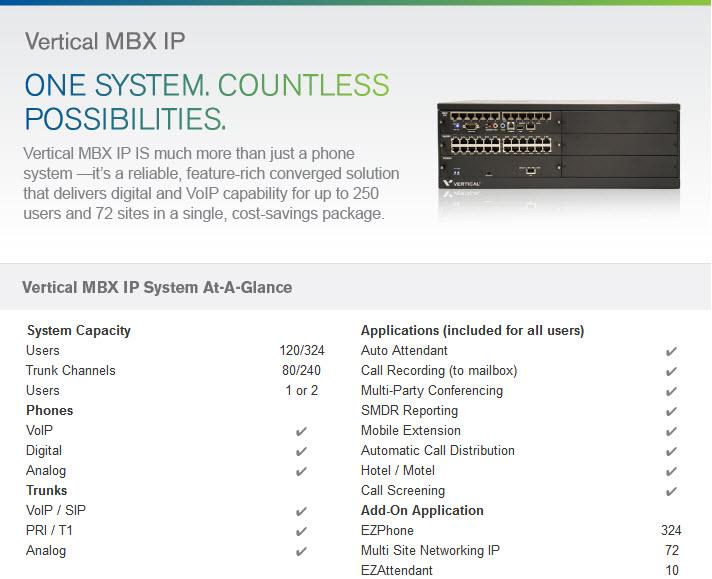712x579 pixels.
Task: Click the product description paragraph
Action: [211, 183]
